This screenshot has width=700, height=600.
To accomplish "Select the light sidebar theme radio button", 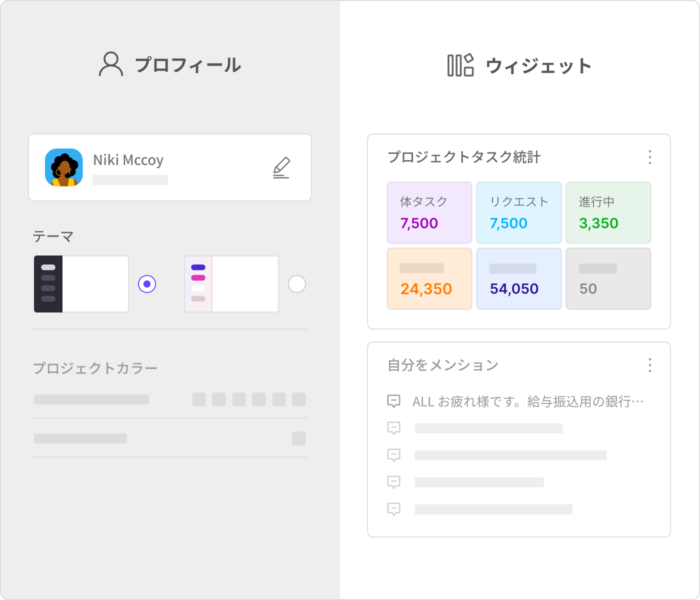I will tap(297, 284).
